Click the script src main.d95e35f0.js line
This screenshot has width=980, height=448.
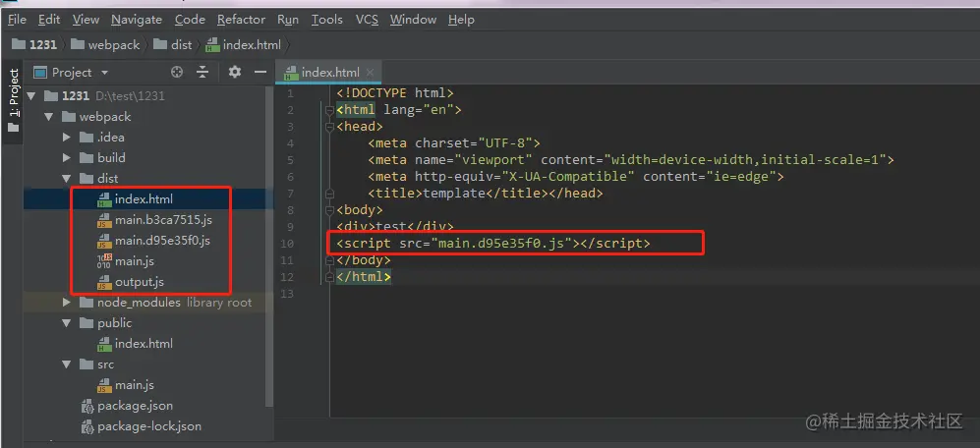(x=493, y=244)
